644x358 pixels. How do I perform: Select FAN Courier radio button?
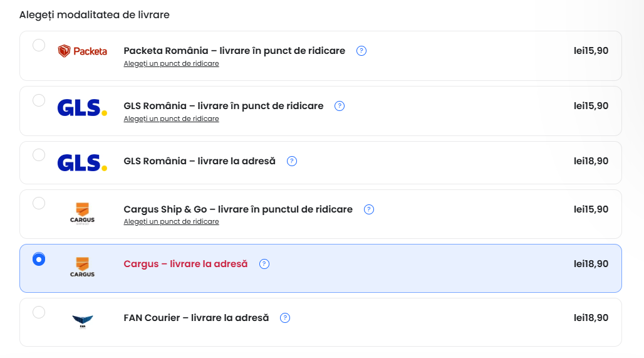(x=39, y=312)
